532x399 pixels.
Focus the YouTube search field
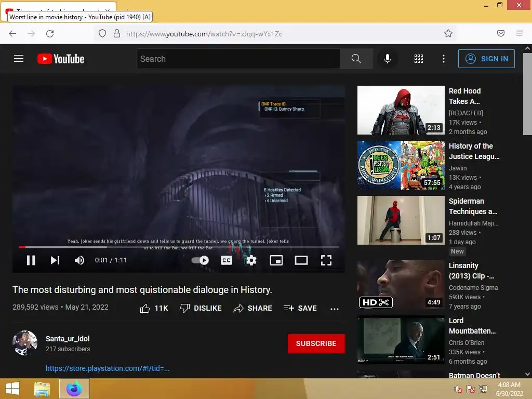pyautogui.click(x=238, y=59)
